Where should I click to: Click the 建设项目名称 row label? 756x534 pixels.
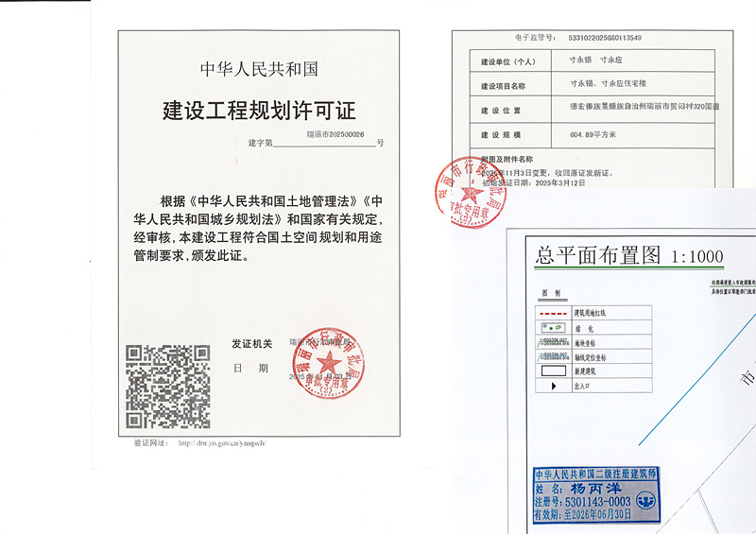pos(503,86)
